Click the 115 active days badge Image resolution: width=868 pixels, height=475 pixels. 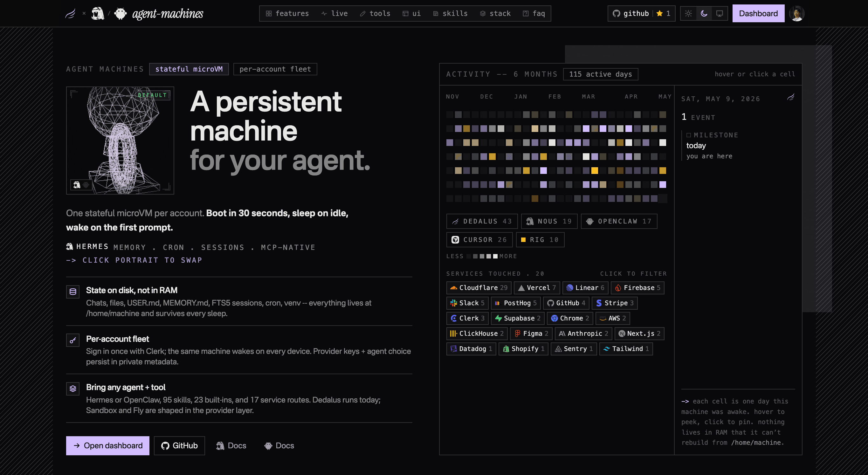[x=601, y=74]
